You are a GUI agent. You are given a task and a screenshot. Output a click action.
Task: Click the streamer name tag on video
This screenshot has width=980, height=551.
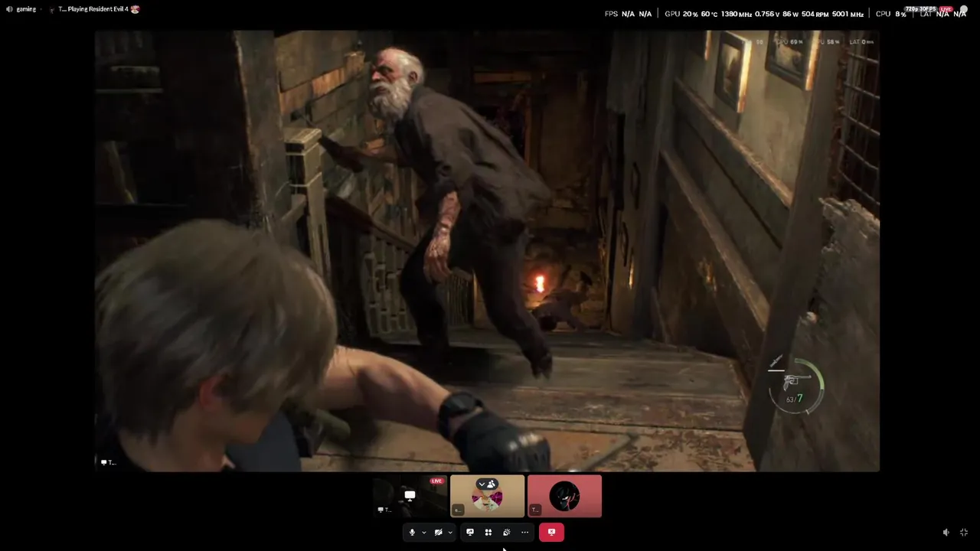tap(109, 462)
